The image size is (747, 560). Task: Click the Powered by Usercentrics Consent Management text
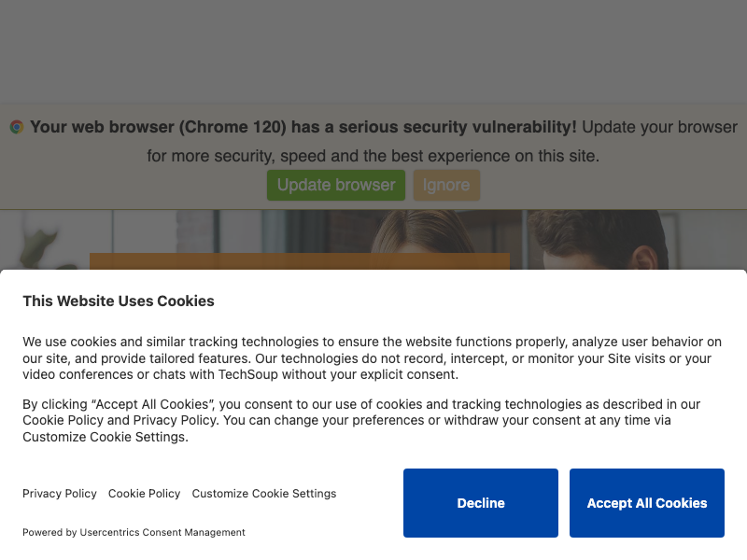pyautogui.click(x=134, y=532)
